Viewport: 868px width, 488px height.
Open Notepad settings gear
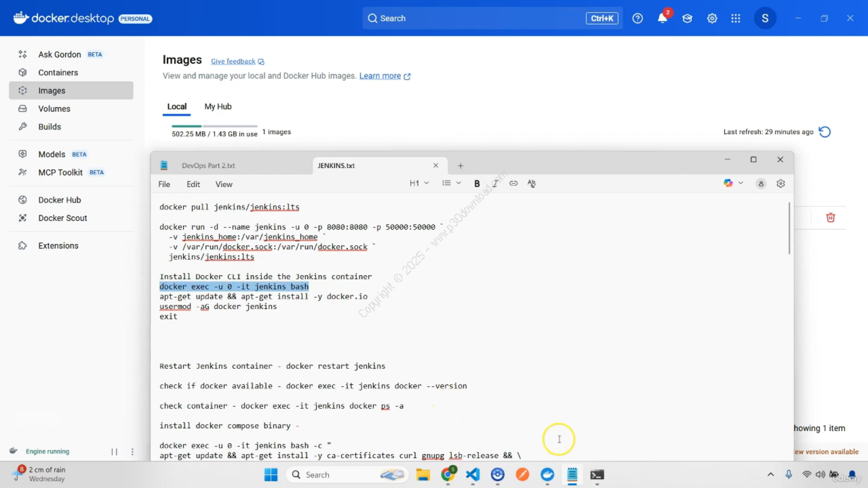781,184
